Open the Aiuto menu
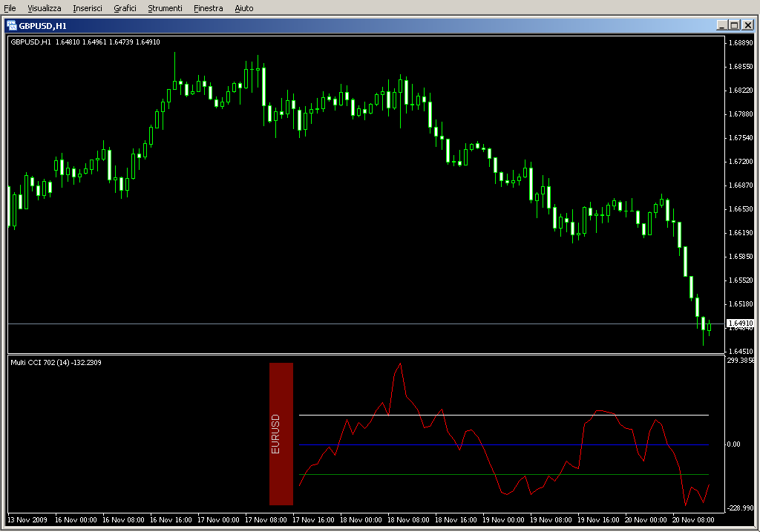The height and width of the screenshot is (532, 760). click(x=243, y=8)
